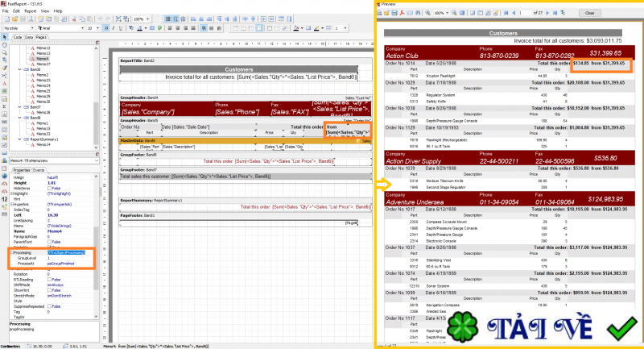This screenshot has width=644, height=349.
Task: Switch to the Code tab
Action: [17, 37]
